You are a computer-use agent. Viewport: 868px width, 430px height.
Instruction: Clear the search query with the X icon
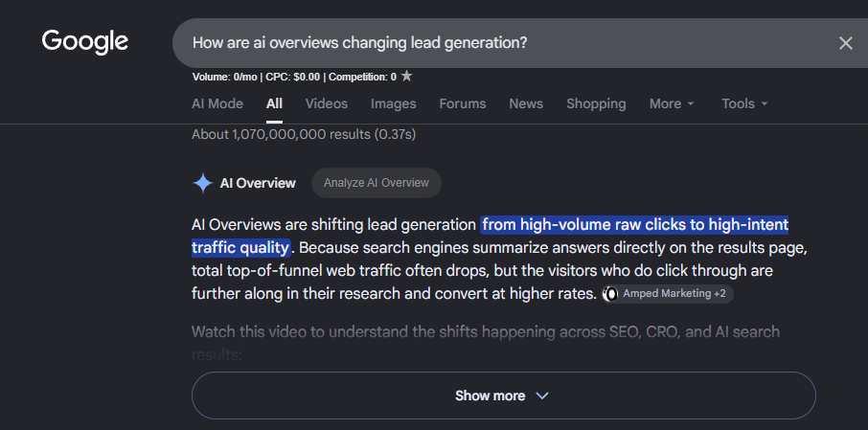coord(845,43)
